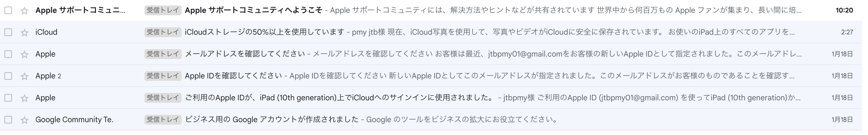This screenshot has width=868, height=135.
Task: Click 受信トレイ label on the iCloud email
Action: 163,32
